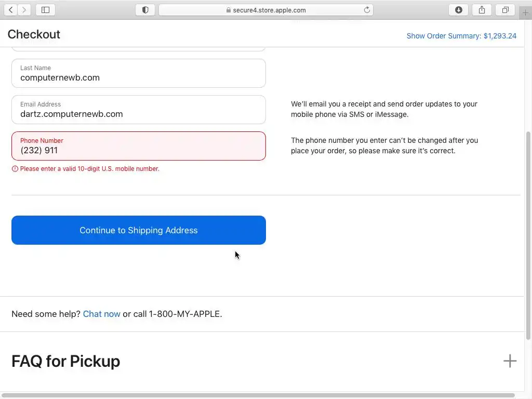Expand FAQ for Pickup section
532x399 pixels.
pos(510,361)
